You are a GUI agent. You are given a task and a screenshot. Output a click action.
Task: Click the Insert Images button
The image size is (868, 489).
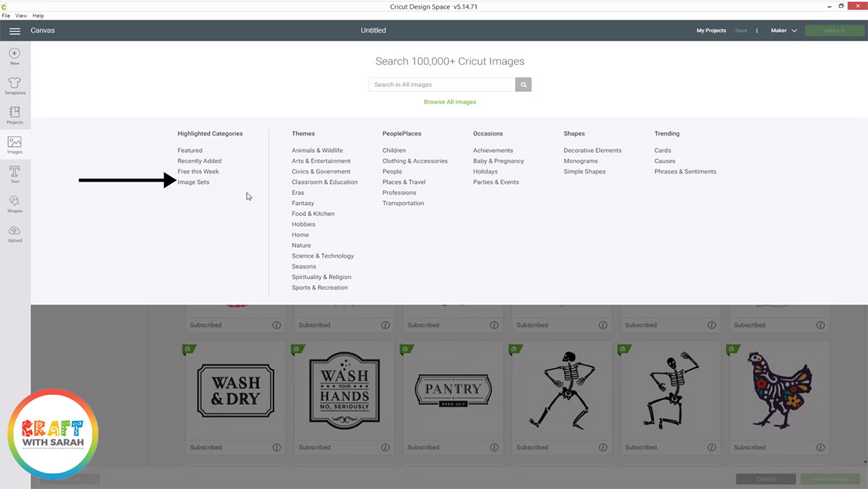830,478
